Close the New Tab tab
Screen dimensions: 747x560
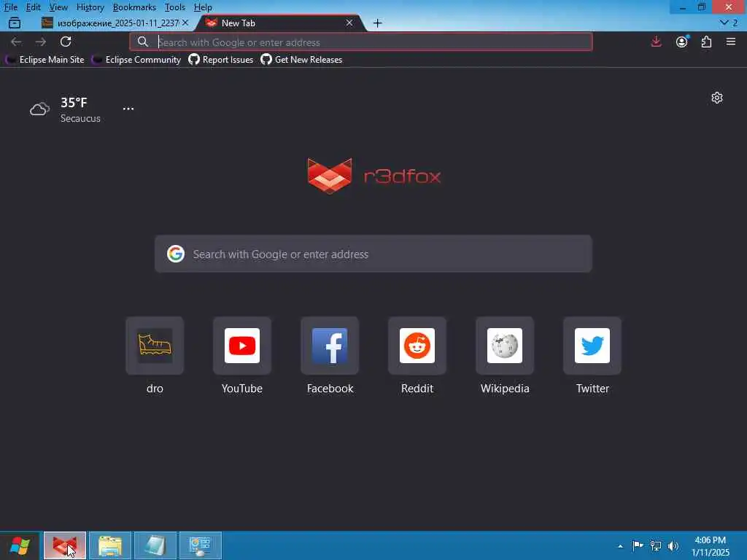(349, 23)
